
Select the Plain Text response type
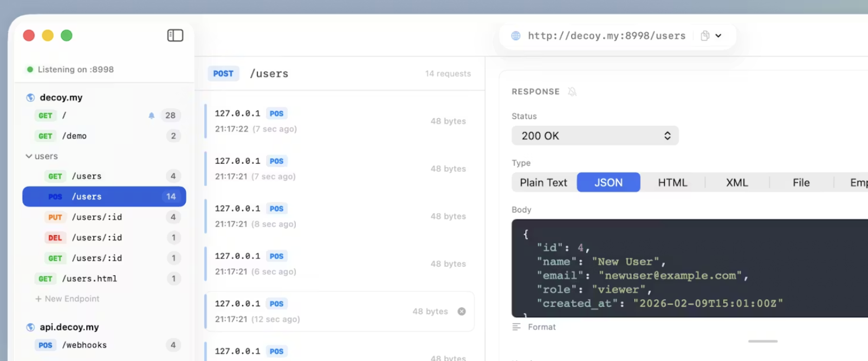543,183
